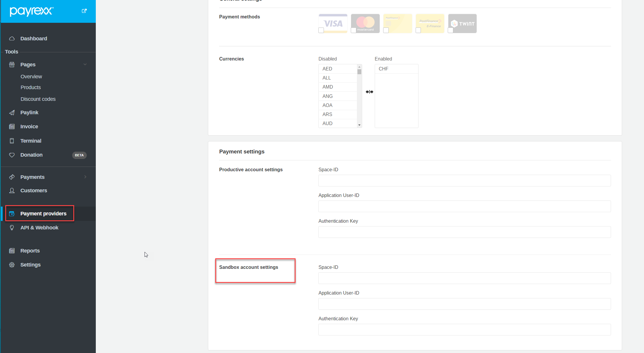Click the Settings gear icon in sidebar
The width and height of the screenshot is (644, 353).
point(12,265)
